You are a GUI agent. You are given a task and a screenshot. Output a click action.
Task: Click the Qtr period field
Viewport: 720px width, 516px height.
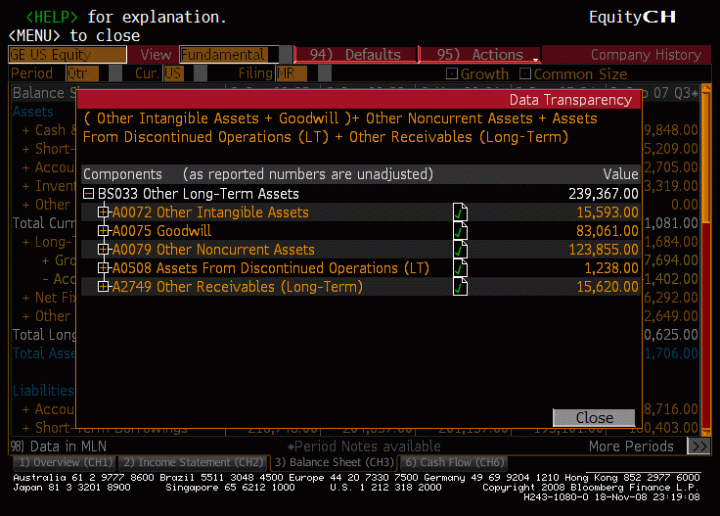click(x=82, y=73)
